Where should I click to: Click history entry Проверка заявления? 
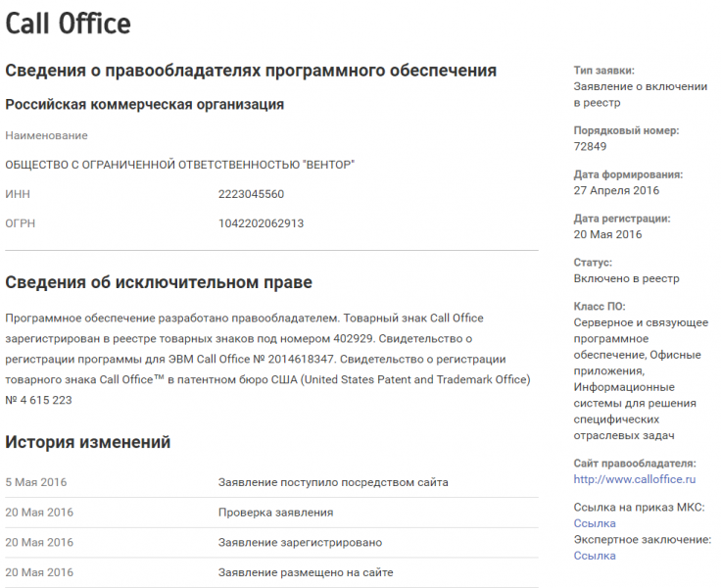point(275,513)
